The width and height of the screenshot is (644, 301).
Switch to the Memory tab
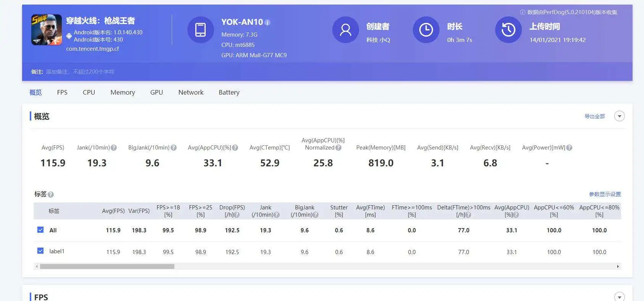click(123, 92)
